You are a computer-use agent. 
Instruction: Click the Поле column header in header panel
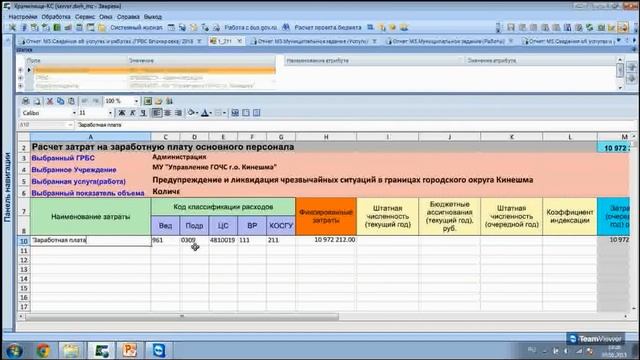coord(76,60)
